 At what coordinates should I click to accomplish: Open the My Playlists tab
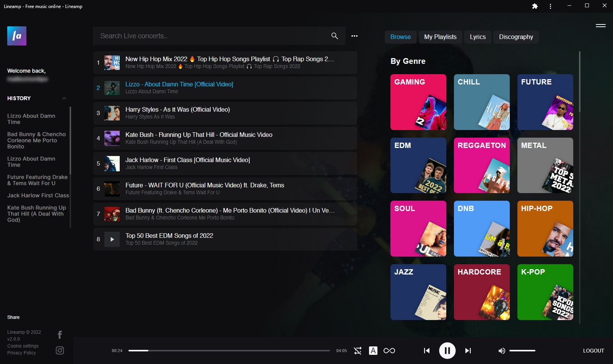pyautogui.click(x=440, y=37)
